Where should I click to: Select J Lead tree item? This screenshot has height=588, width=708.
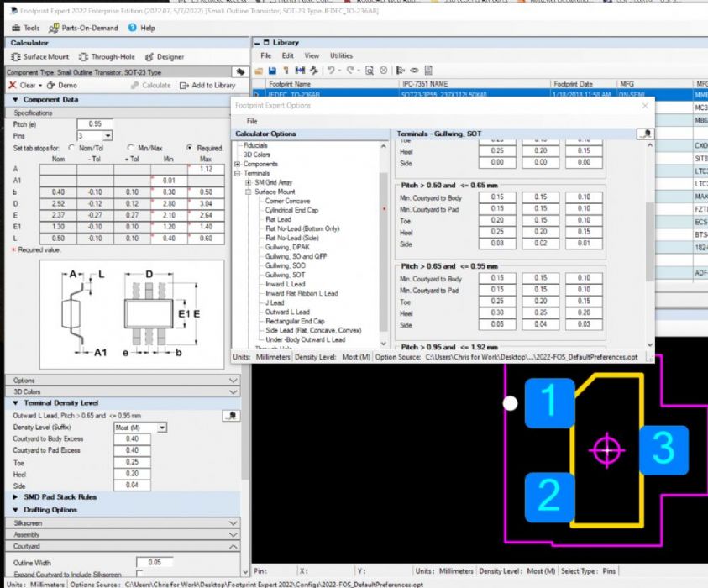click(x=275, y=302)
